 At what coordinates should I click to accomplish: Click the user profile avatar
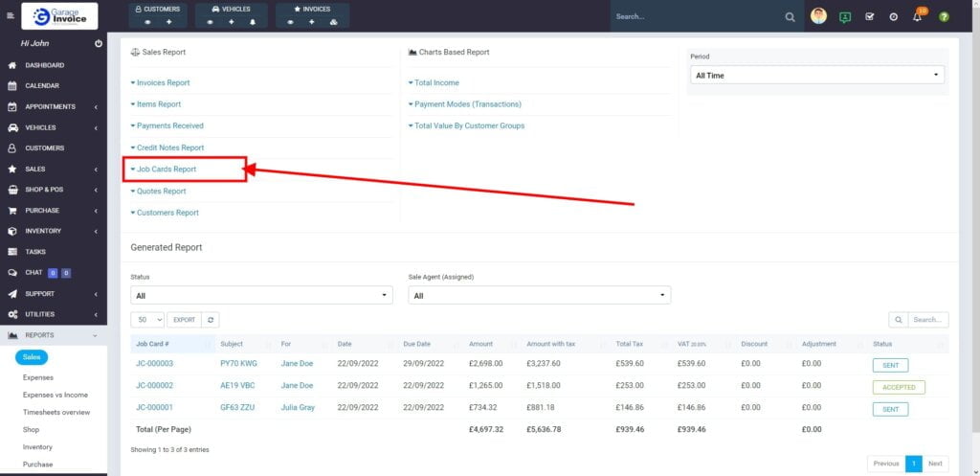818,16
